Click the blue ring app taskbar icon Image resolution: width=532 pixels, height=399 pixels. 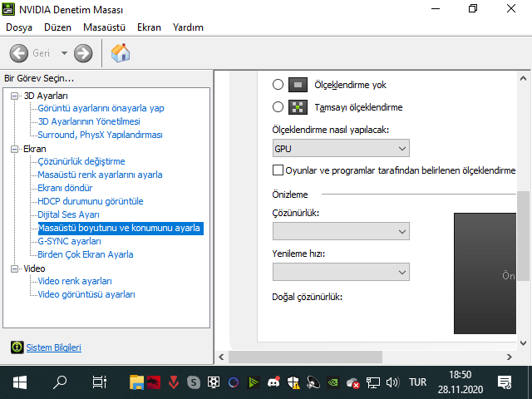(x=234, y=382)
